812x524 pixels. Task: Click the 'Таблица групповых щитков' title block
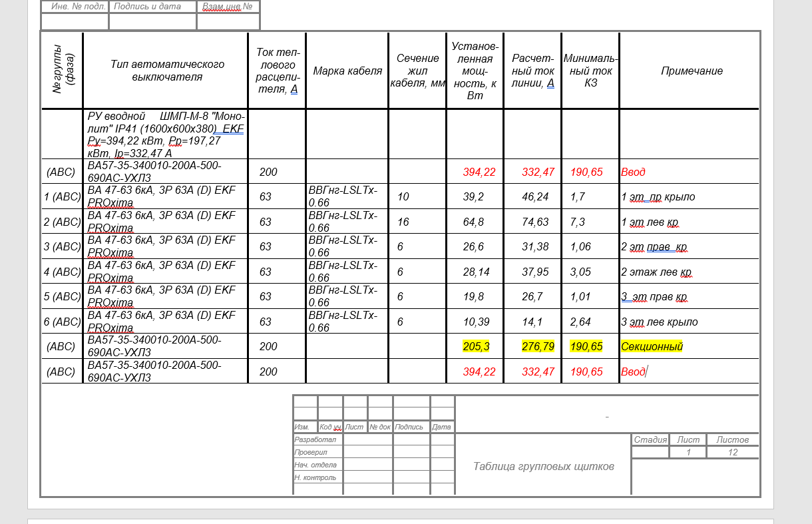(x=543, y=466)
